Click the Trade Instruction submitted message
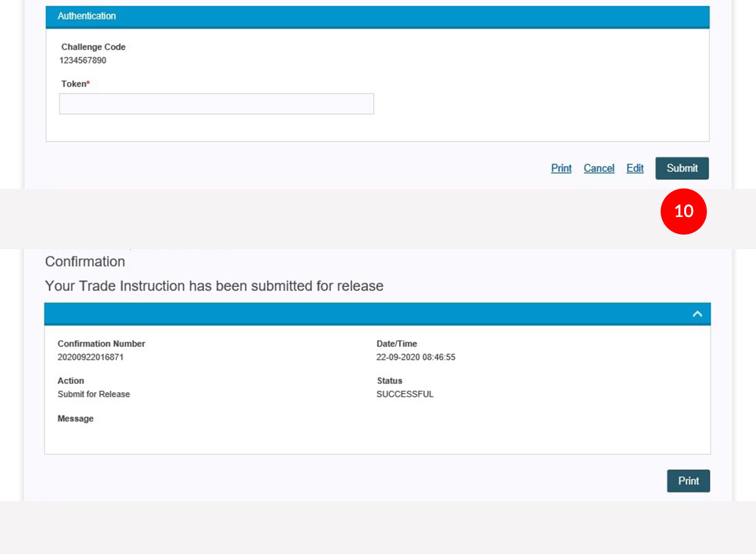The height and width of the screenshot is (554, 756). (214, 286)
